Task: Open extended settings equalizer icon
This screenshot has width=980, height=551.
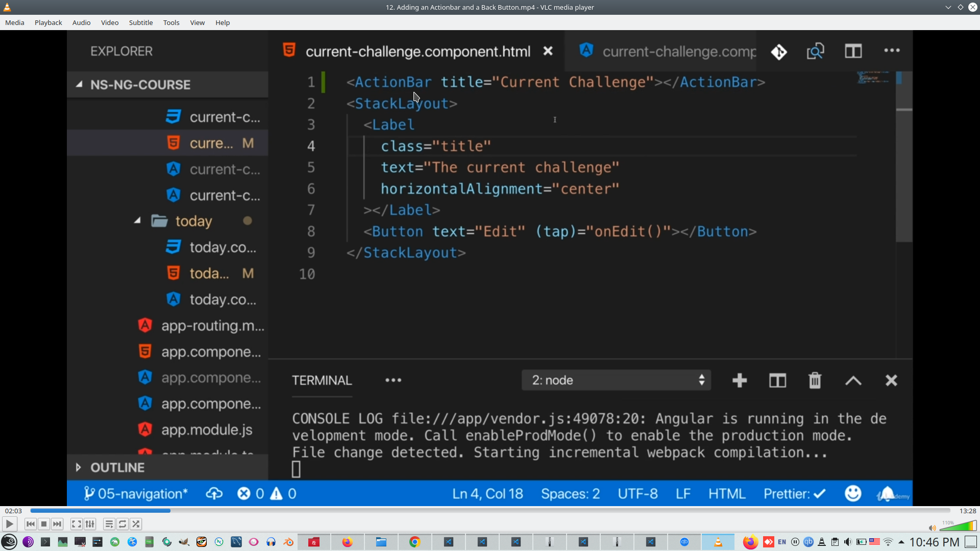Action: tap(90, 524)
